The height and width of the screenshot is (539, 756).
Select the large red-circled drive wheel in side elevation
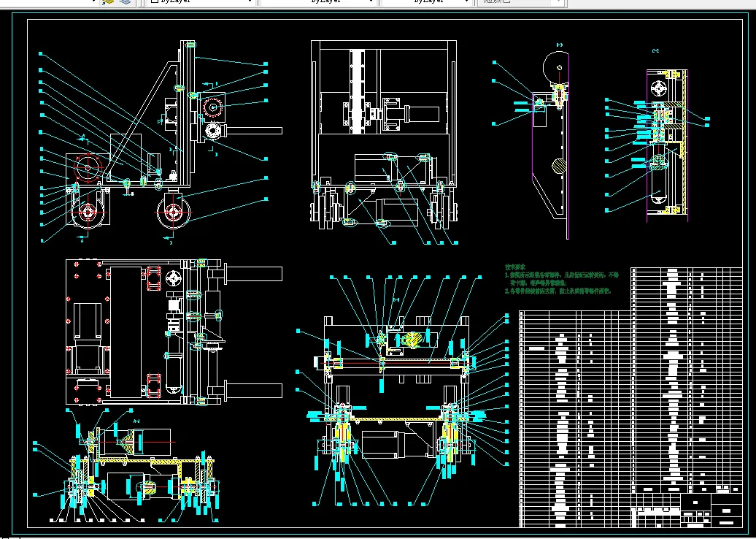coord(88,167)
